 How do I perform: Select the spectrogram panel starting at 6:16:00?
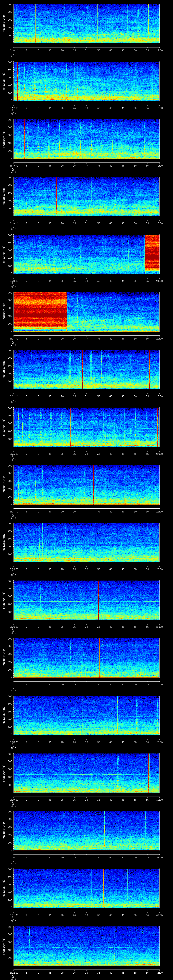[x=87, y=24]
